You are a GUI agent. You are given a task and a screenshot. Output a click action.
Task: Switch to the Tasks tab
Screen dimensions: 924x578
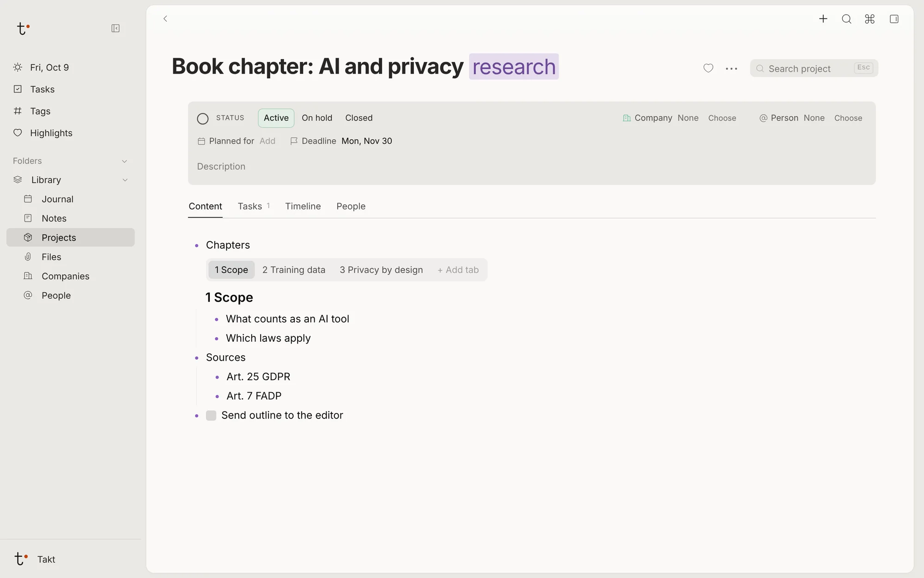click(x=254, y=206)
